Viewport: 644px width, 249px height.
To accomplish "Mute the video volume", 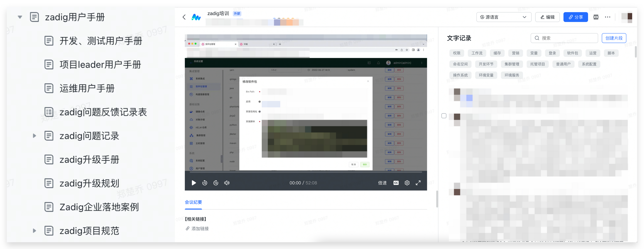I will click(227, 183).
